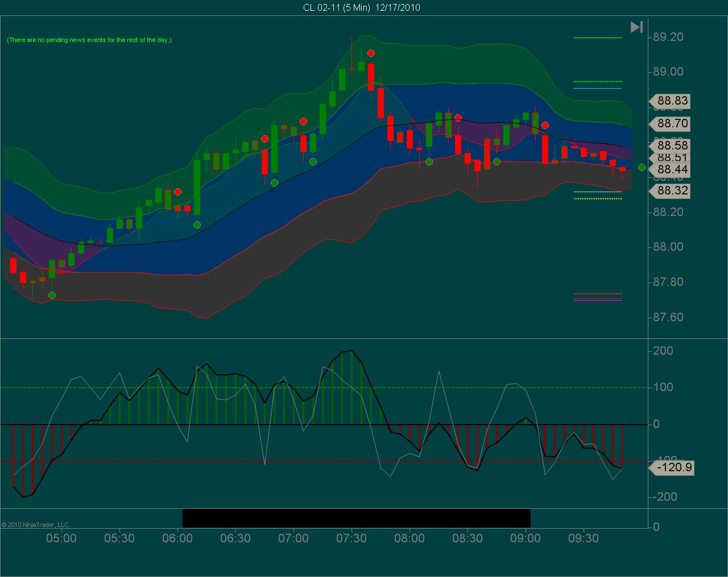Click the 87.80 price axis label

[668, 283]
